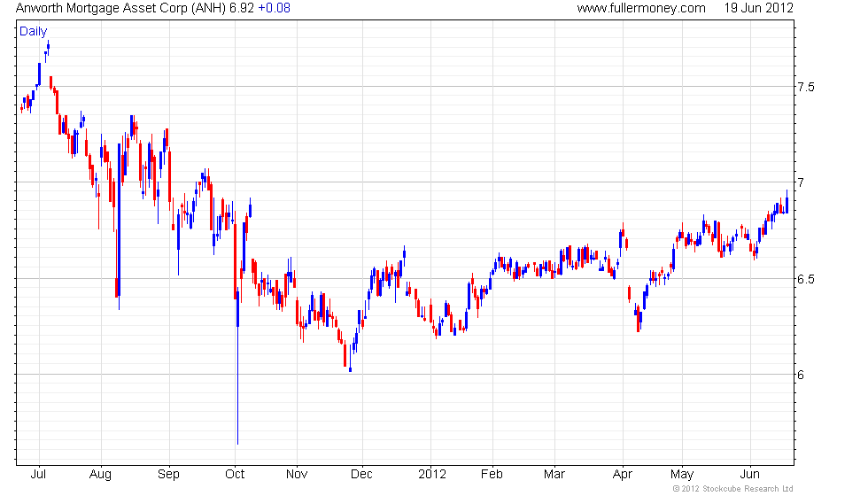Image resolution: width=868 pixels, height=496 pixels.
Task: Click the Feb axis label
Action: point(492,475)
